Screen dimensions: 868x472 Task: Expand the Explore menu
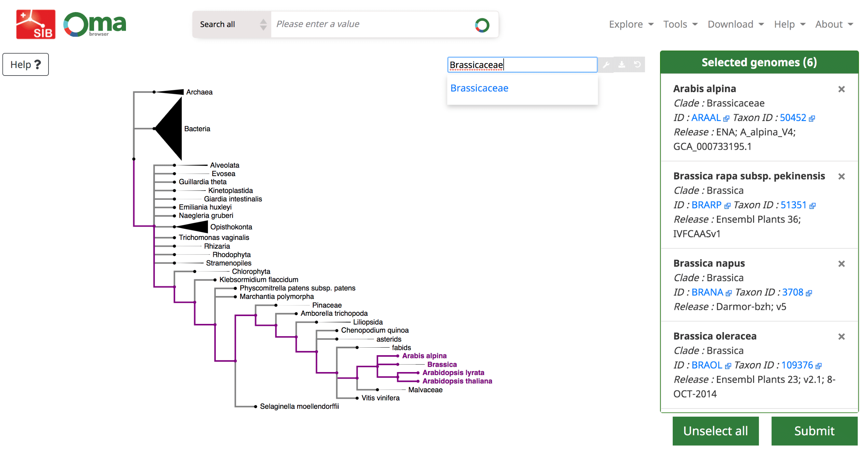631,24
